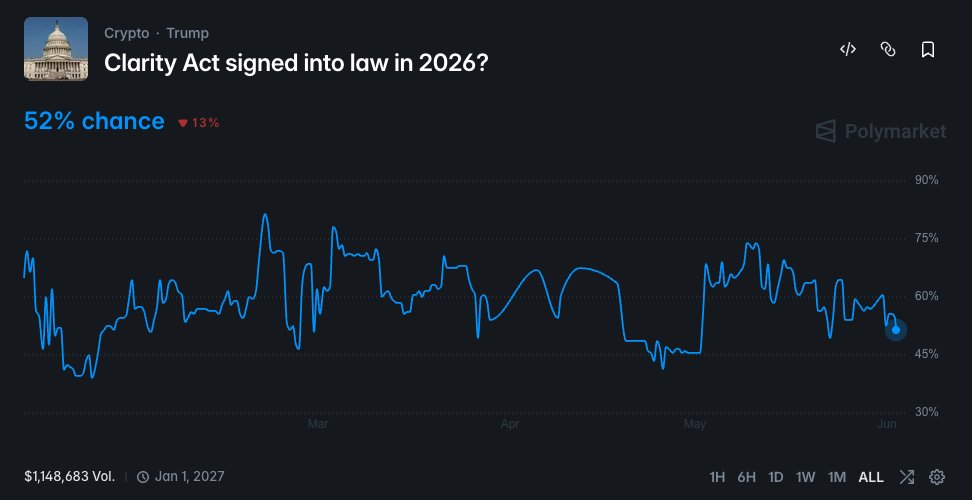
Task: Open the Crypto category link
Action: click(x=126, y=33)
